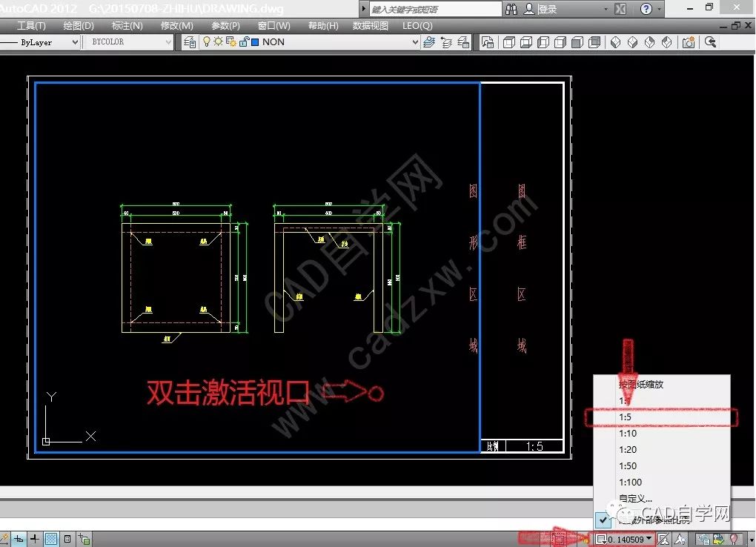The height and width of the screenshot is (547, 756).
Task: Click the status bar icon left of the pin
Action: [x=719, y=540]
